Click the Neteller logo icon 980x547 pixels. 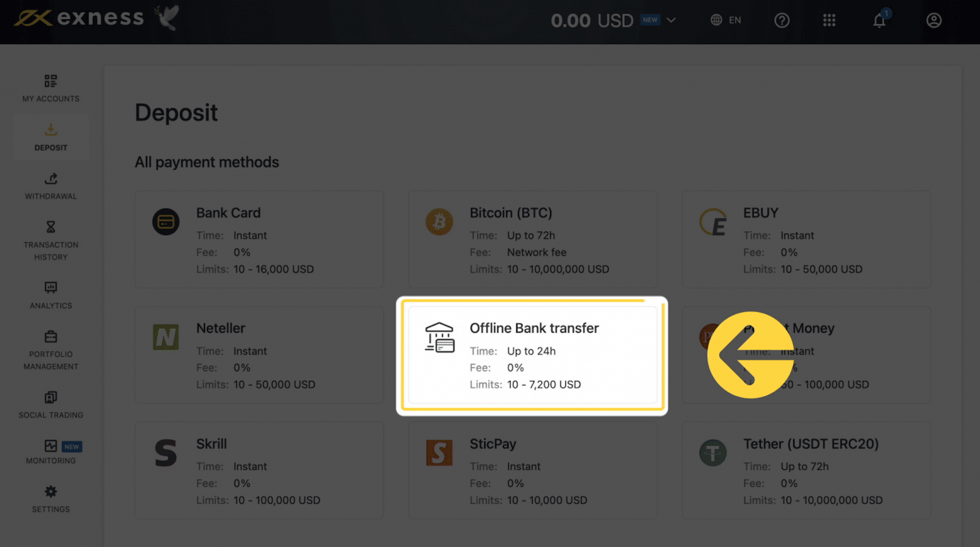(166, 337)
